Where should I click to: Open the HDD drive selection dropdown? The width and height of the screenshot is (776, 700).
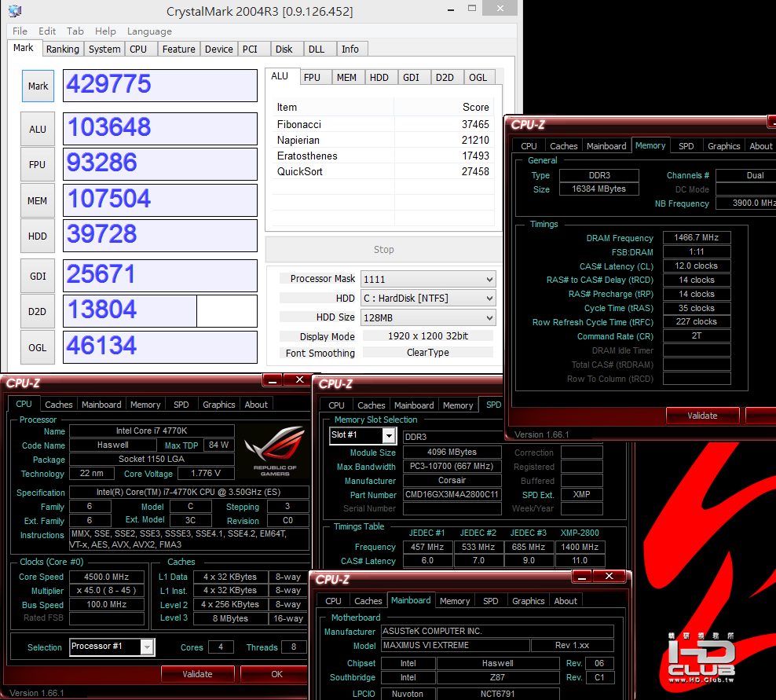click(428, 299)
